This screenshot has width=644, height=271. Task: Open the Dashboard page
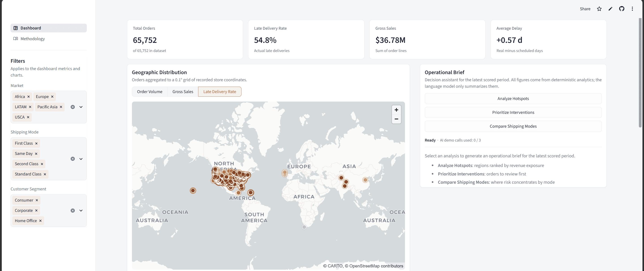(x=49, y=28)
